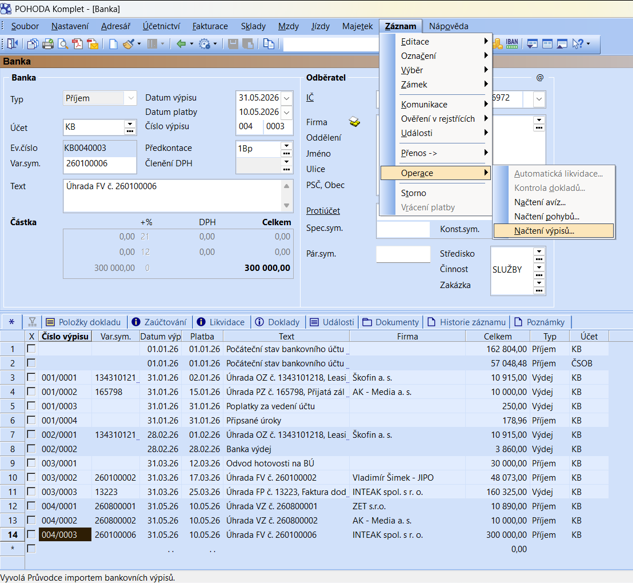
Task: Click the new record toolbar icon
Action: 112,44
